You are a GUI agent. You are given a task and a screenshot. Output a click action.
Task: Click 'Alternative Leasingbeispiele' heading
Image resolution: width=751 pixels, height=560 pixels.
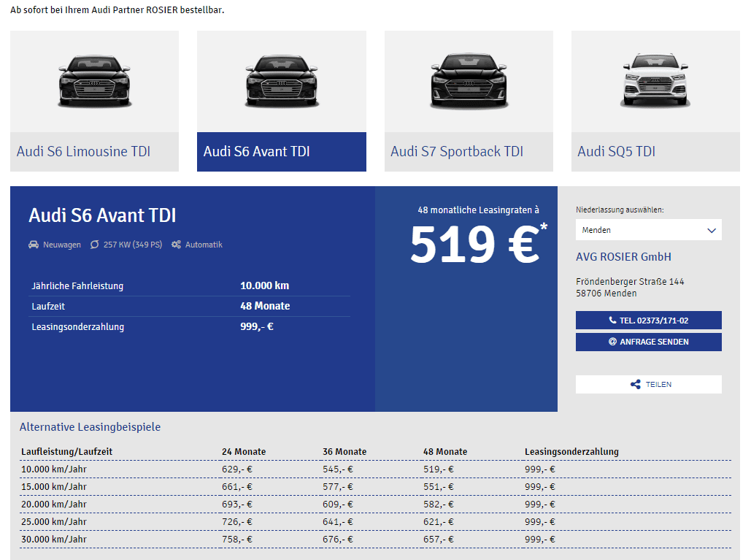[90, 427]
